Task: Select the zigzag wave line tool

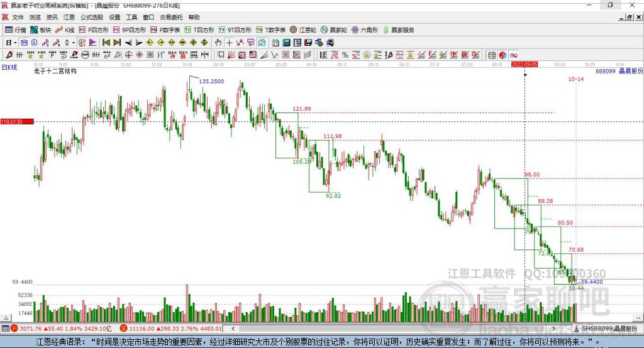Action: (x=275, y=55)
